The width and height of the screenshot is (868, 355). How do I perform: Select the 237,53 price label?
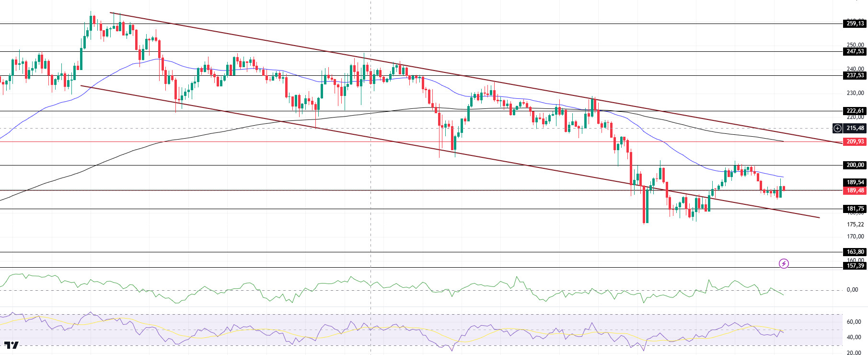[x=855, y=75]
